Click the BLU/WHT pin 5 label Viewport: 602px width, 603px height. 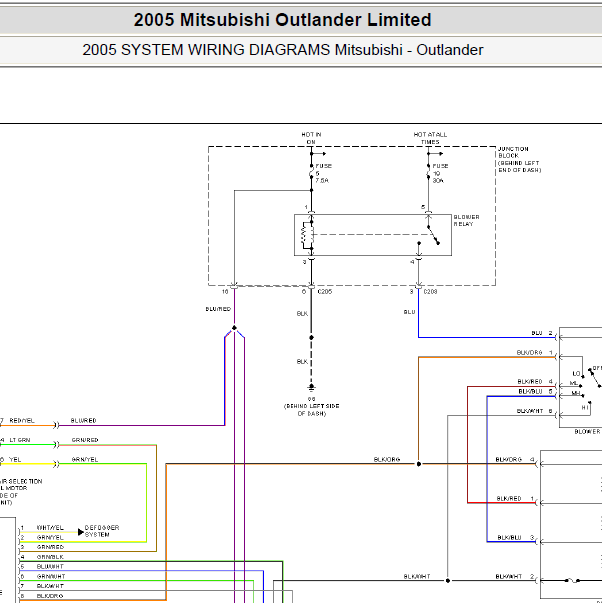pyautogui.click(x=50, y=566)
